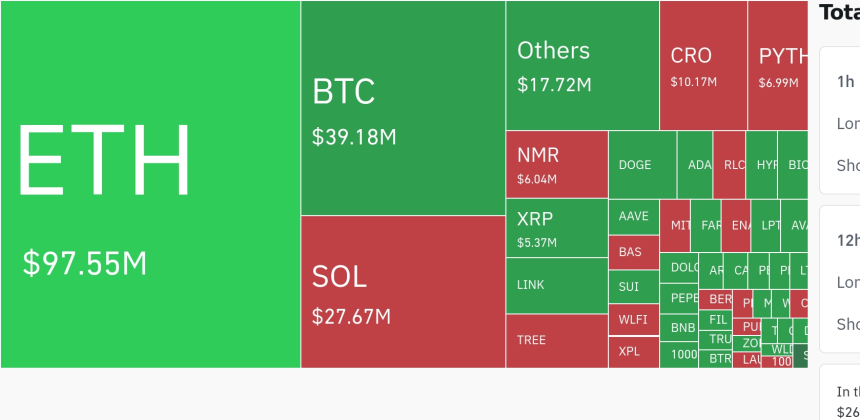Click the PYTH heatmap tile
The image size is (860, 420).
[778, 66]
